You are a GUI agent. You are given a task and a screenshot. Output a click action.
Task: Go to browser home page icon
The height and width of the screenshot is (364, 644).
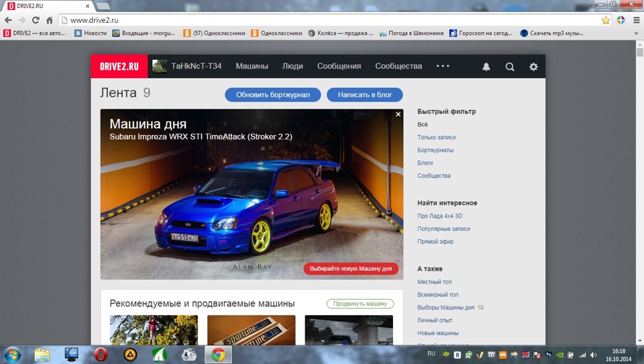tap(49, 20)
